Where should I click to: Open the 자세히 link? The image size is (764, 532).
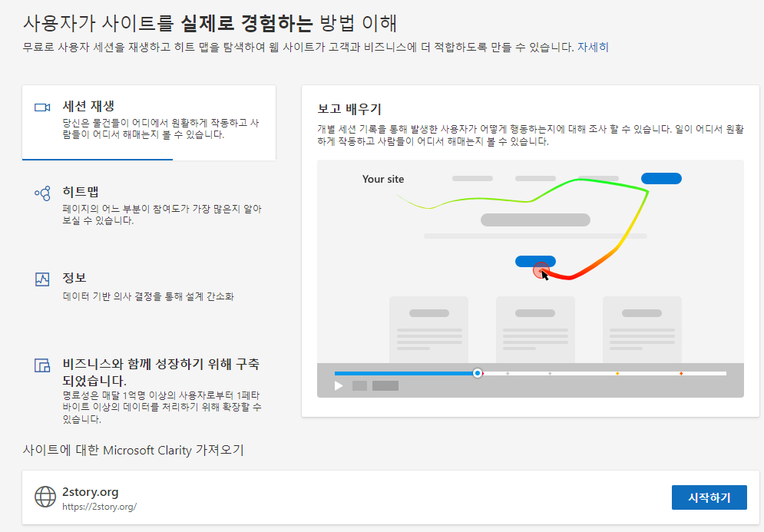pyautogui.click(x=594, y=48)
